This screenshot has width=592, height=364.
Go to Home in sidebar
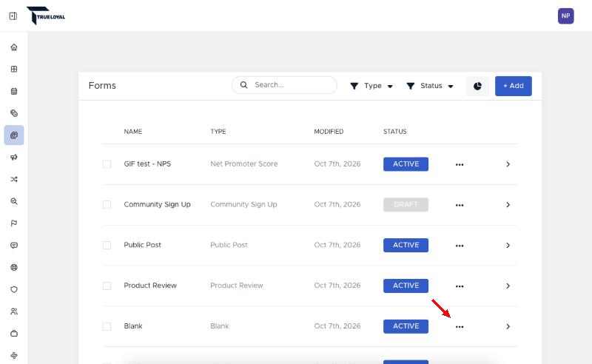click(14, 47)
